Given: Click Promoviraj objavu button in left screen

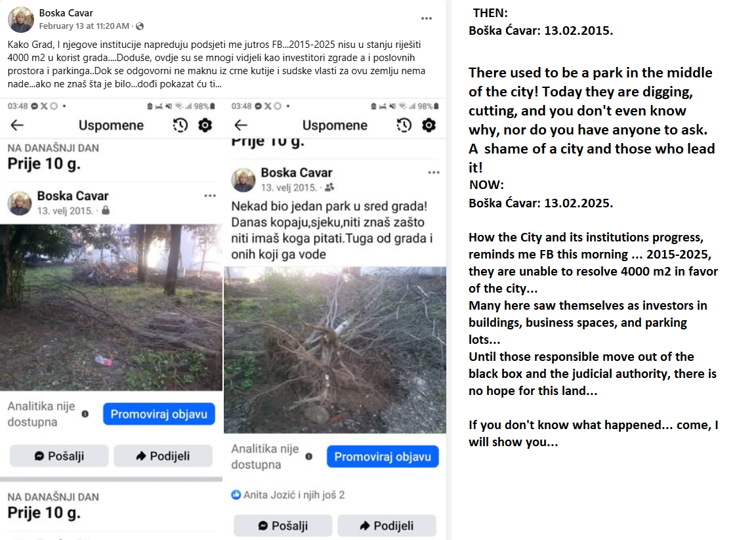Looking at the screenshot, I should 159,414.
